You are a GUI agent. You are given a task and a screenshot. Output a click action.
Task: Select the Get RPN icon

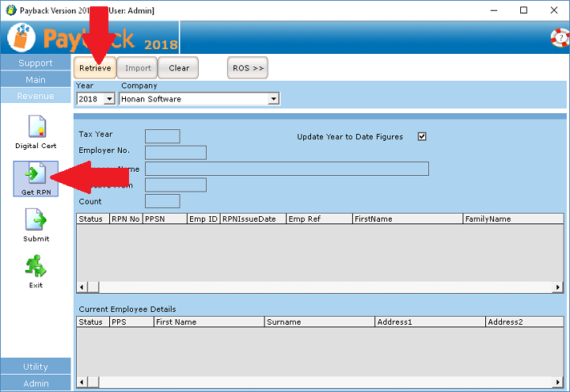pyautogui.click(x=35, y=177)
